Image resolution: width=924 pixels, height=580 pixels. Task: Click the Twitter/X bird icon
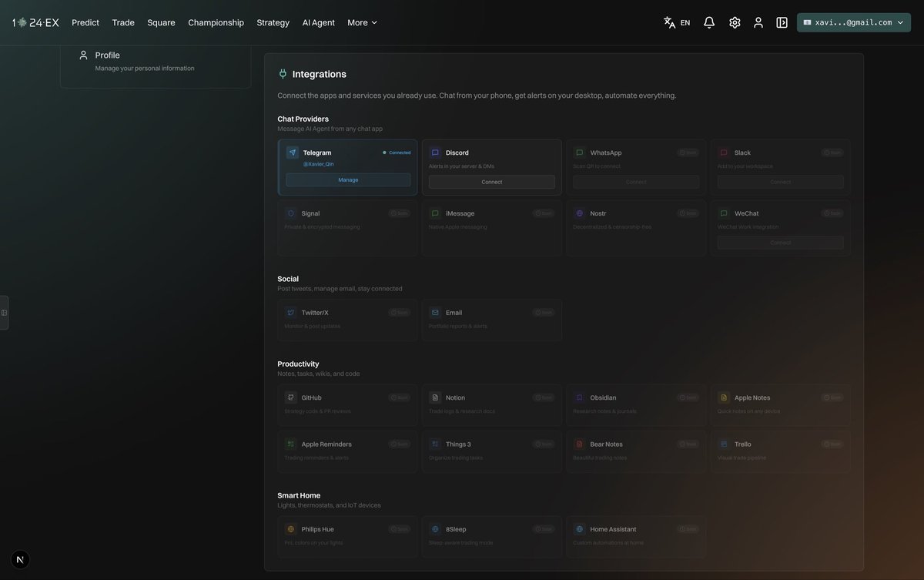(291, 313)
